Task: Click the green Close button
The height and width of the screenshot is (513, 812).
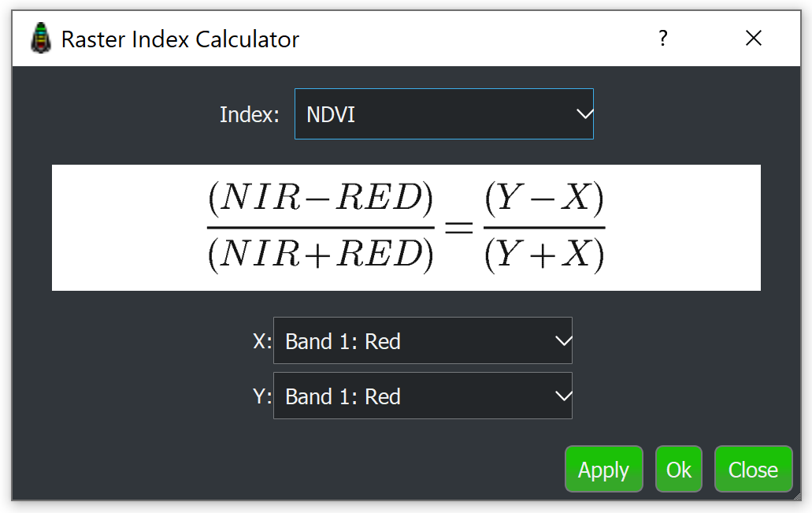Action: pos(753,470)
